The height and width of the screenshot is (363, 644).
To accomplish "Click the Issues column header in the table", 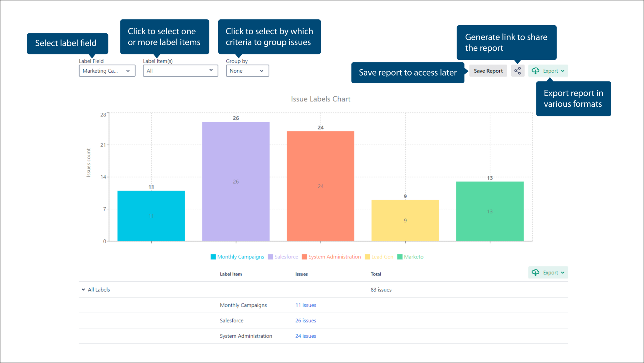I will point(301,274).
